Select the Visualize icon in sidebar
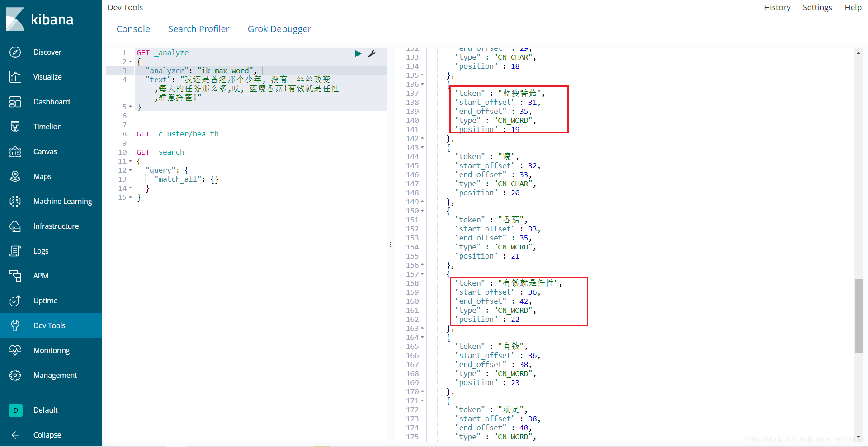 coord(15,77)
